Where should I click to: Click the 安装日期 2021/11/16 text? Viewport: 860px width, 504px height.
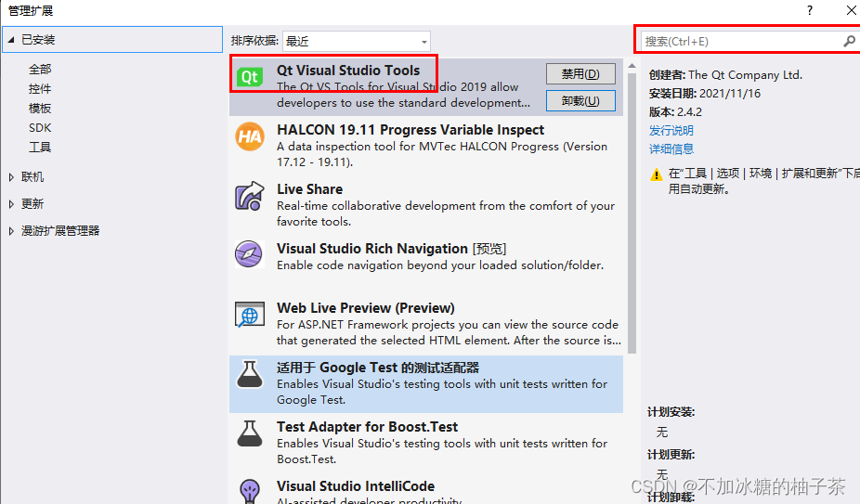(705, 94)
